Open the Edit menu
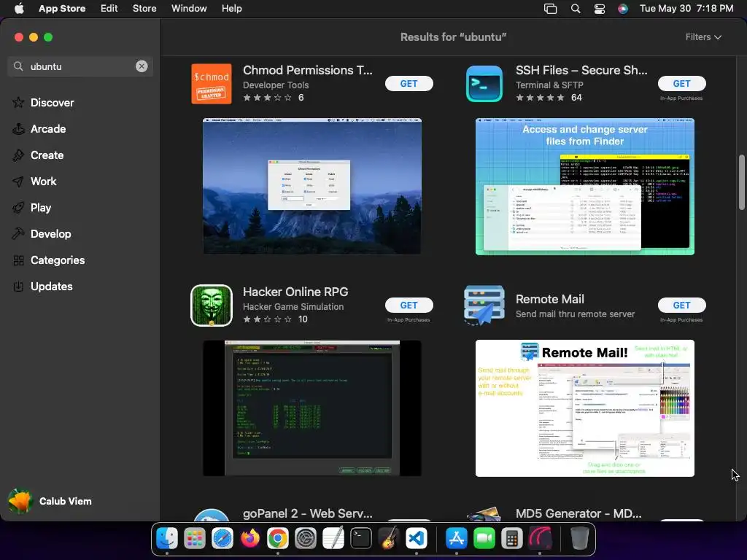This screenshot has height=560, width=747. pos(109,9)
